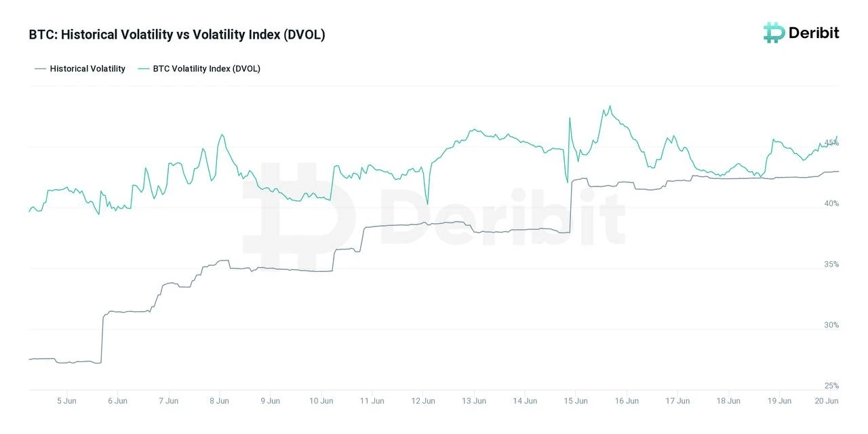868x434 pixels.
Task: Click the gray Historical Volatility legend line swatch
Action: coord(40,68)
